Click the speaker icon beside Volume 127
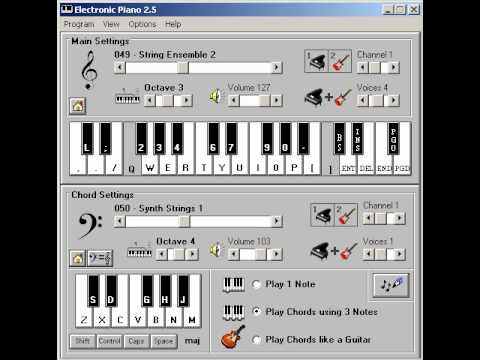The width and height of the screenshot is (480, 360). [216, 97]
